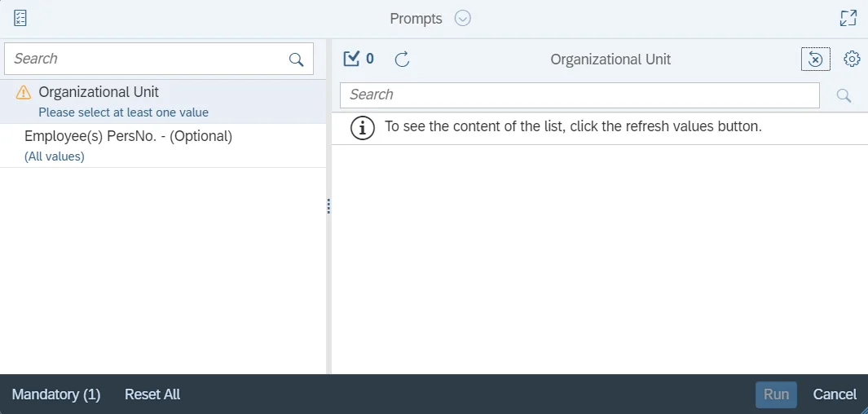Screen dimensions: 868x414
Task: Click the magnifier in the left search box
Action: coord(296,59)
